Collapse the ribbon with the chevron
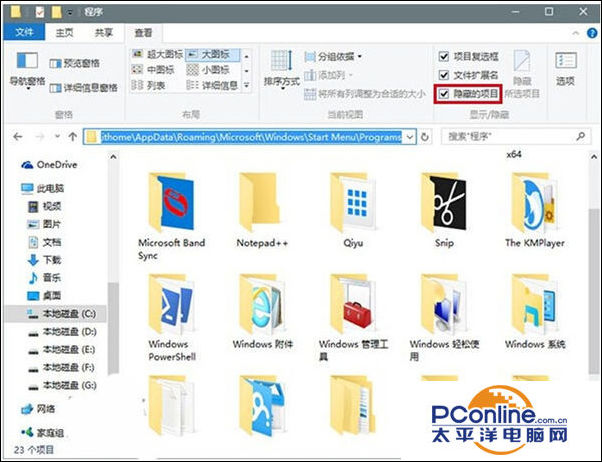602x462 pixels. (576, 33)
